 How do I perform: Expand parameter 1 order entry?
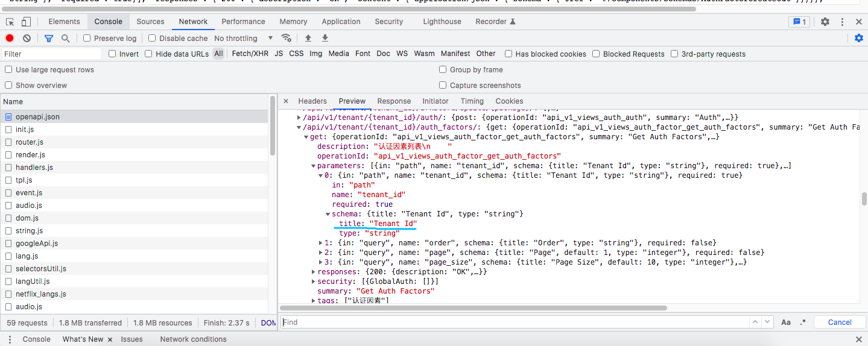tap(321, 243)
